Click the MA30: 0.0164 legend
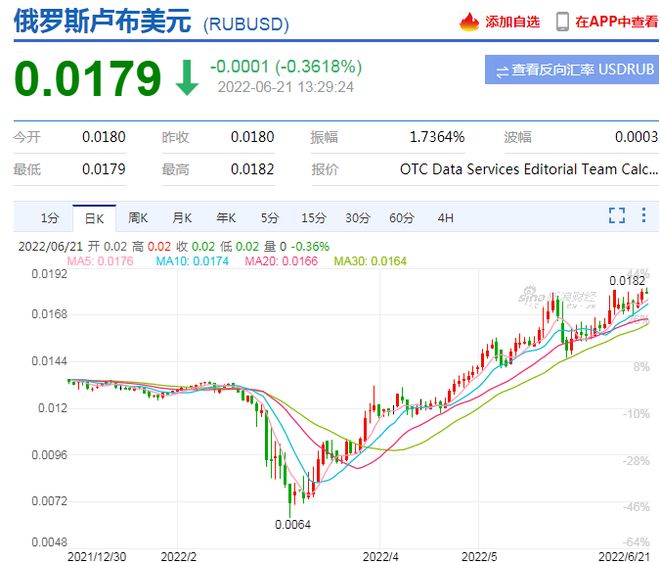The height and width of the screenshot is (563, 660). pos(370,261)
